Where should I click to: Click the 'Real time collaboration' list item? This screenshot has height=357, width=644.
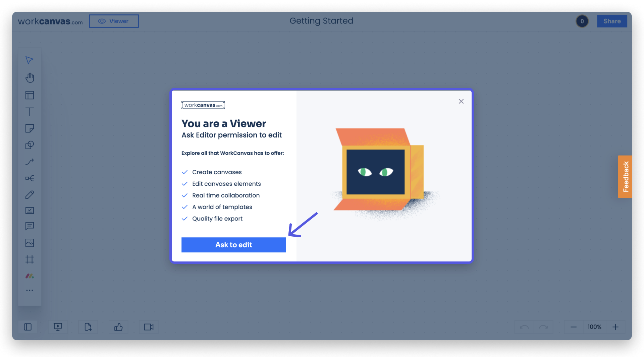(226, 195)
